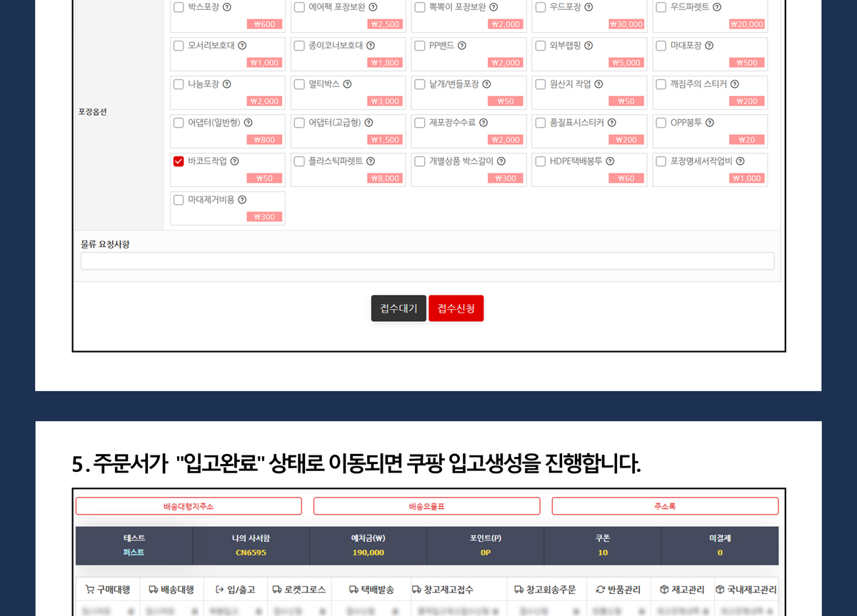Image resolution: width=857 pixels, height=616 pixels.
Task: Go to the 재고관리 menu
Action: click(682, 590)
